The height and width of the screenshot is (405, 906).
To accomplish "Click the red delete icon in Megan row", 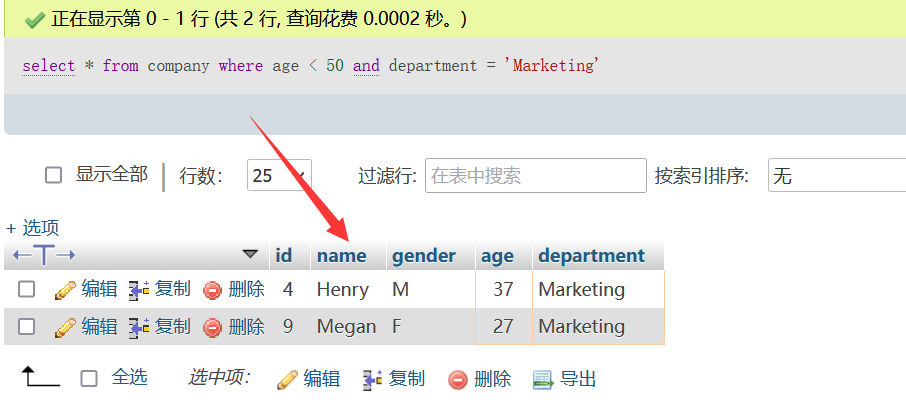I will click(213, 328).
